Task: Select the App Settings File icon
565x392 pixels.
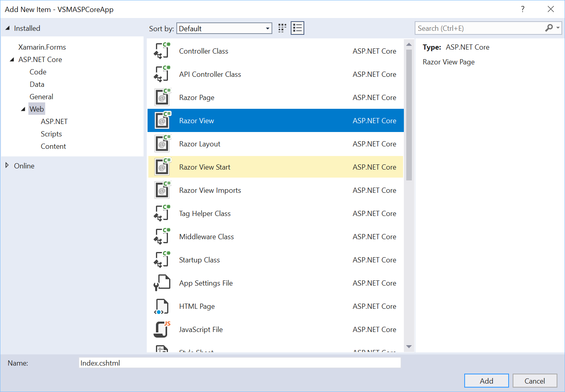Action: point(162,283)
